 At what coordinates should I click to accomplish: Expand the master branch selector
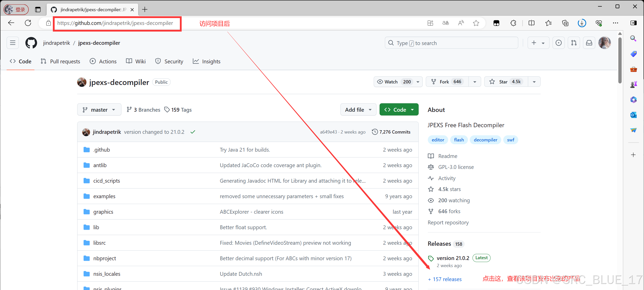click(99, 109)
